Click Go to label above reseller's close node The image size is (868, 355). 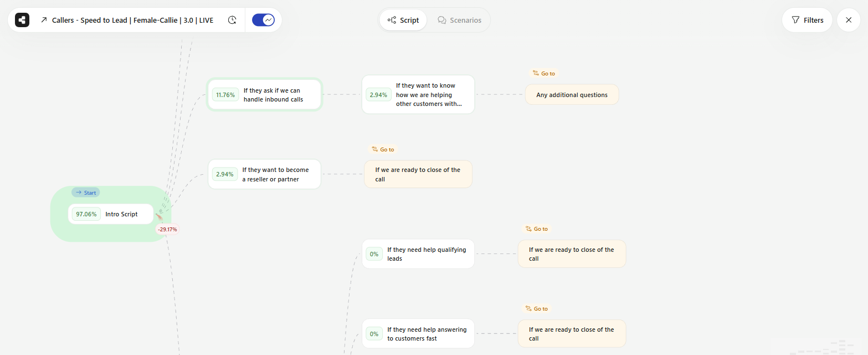tap(383, 149)
